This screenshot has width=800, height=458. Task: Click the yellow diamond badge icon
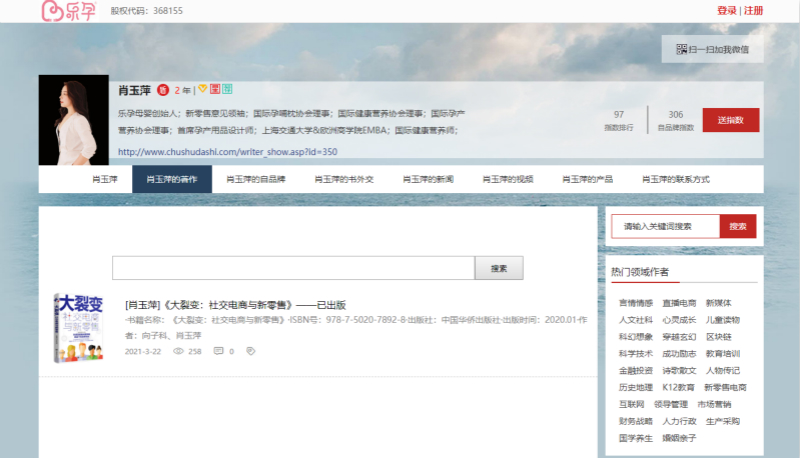coord(202,89)
